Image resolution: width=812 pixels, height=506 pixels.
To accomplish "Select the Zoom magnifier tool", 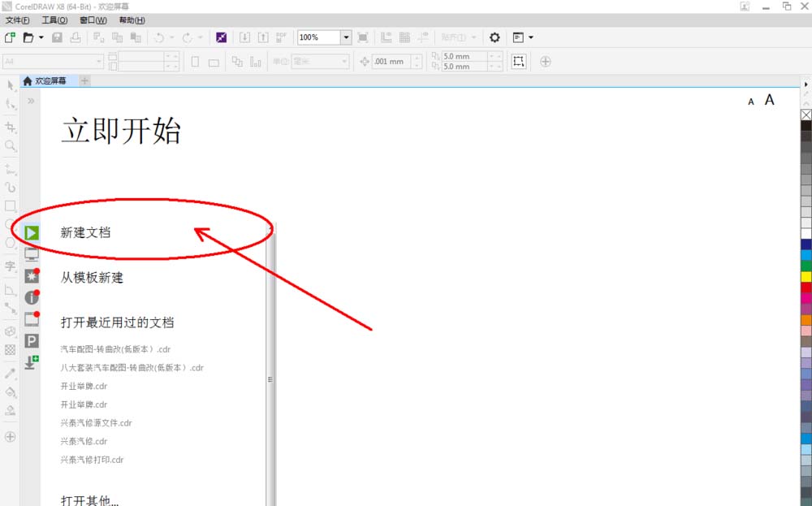I will [11, 146].
